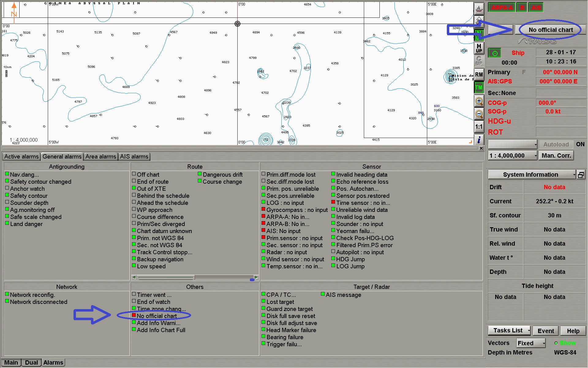Open the chart info tool
The image size is (588, 368).
tap(479, 140)
